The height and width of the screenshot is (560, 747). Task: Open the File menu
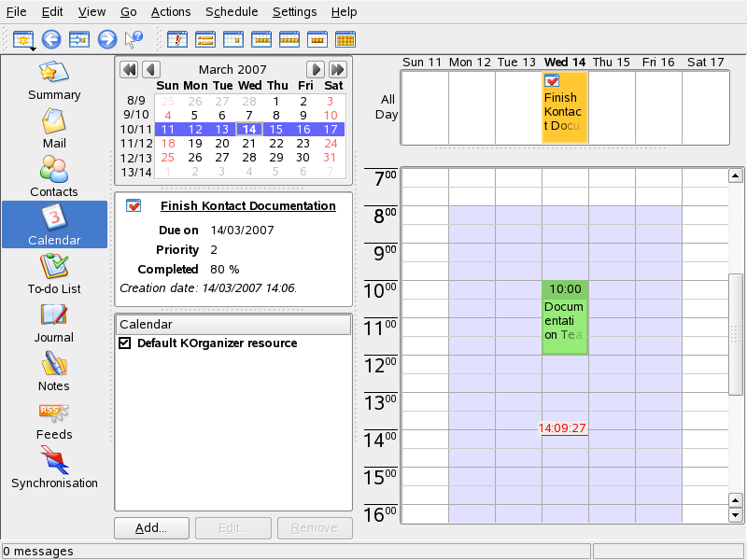coord(16,11)
